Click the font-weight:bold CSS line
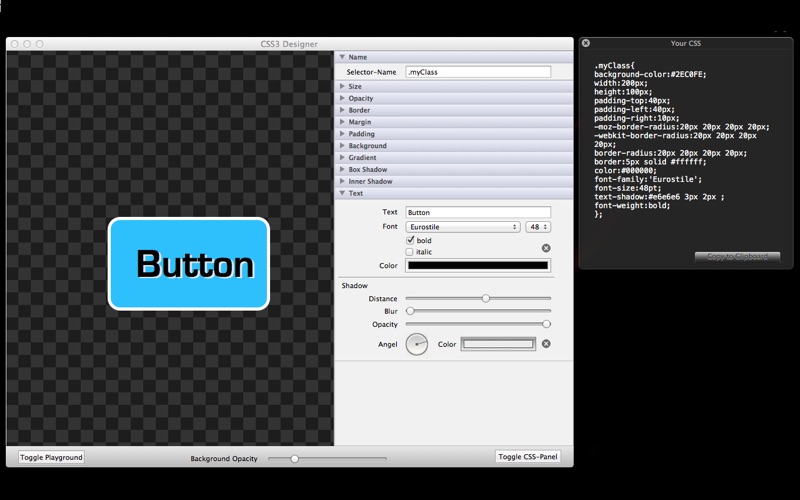Viewport: 800px width, 500px height. (x=632, y=206)
